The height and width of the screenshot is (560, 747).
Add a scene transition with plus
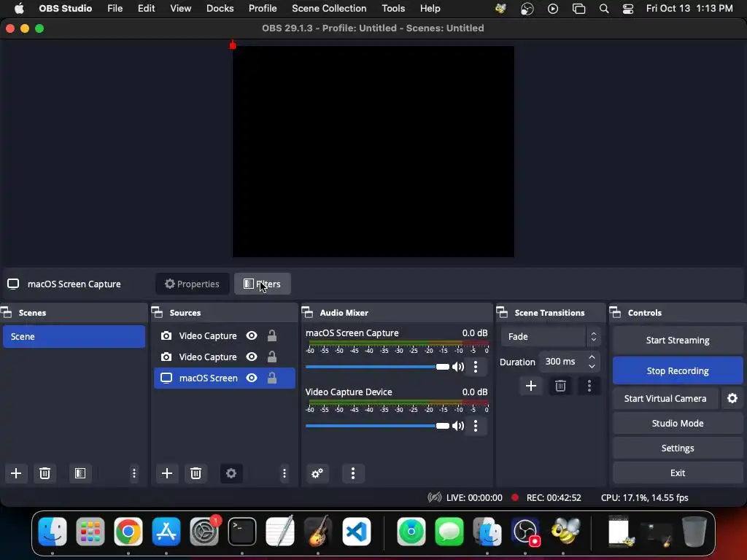point(531,386)
